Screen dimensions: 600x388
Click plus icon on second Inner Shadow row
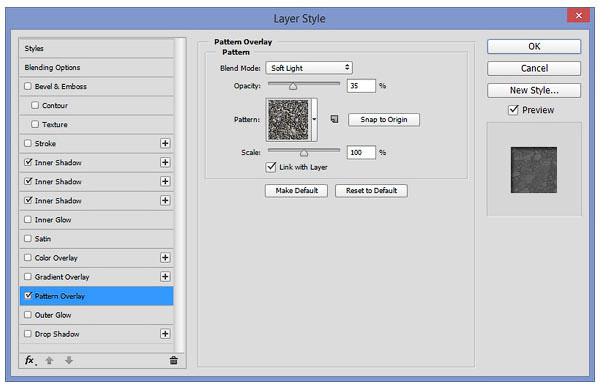[165, 181]
